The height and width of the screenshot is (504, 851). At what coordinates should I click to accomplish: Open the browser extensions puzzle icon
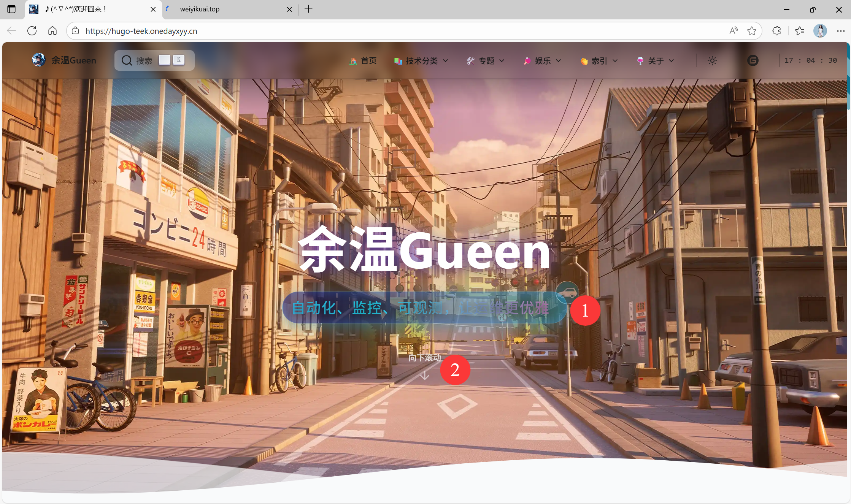click(776, 31)
